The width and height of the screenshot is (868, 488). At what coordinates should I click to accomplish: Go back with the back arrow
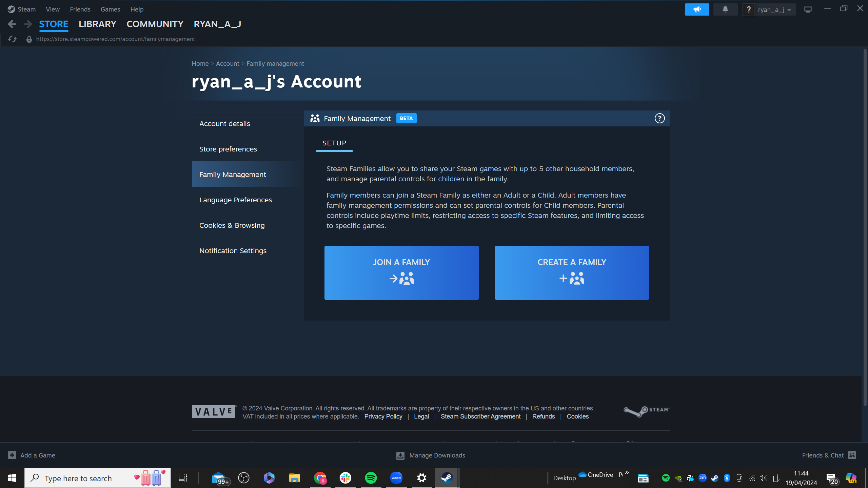[x=12, y=24]
